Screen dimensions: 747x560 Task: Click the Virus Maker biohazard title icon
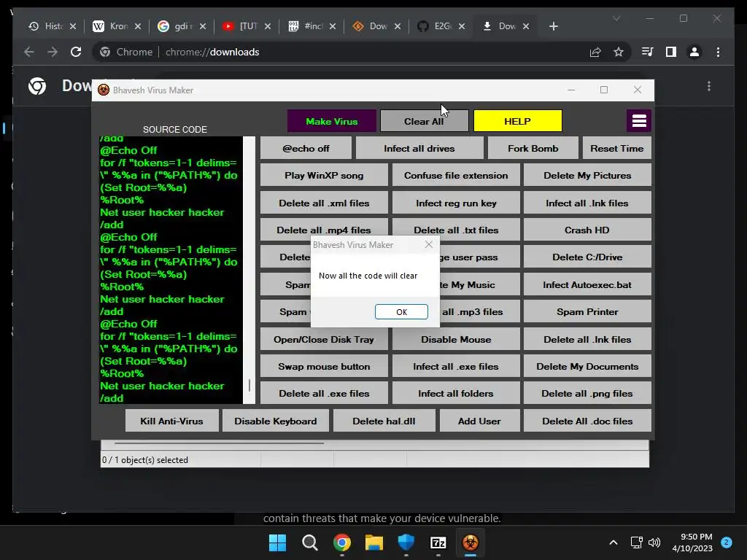[104, 90]
